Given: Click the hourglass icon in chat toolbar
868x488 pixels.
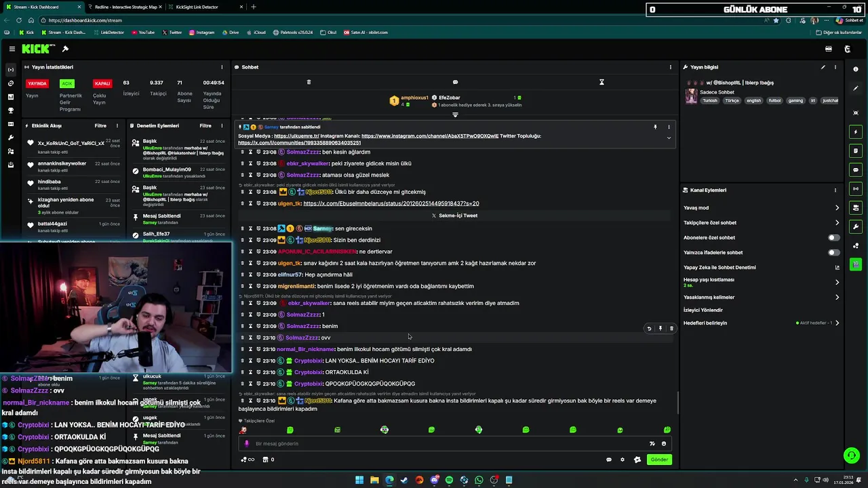Looking at the screenshot, I should [x=601, y=82].
